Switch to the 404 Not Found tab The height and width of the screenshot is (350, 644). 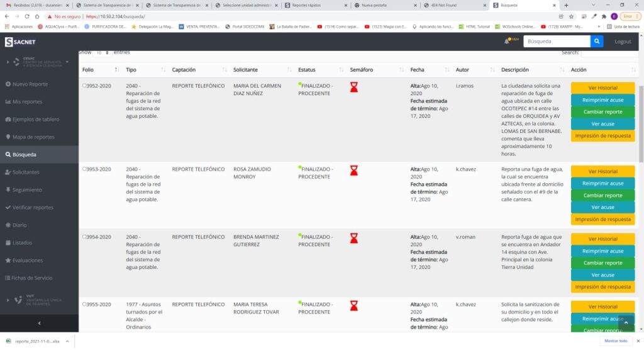pos(452,5)
